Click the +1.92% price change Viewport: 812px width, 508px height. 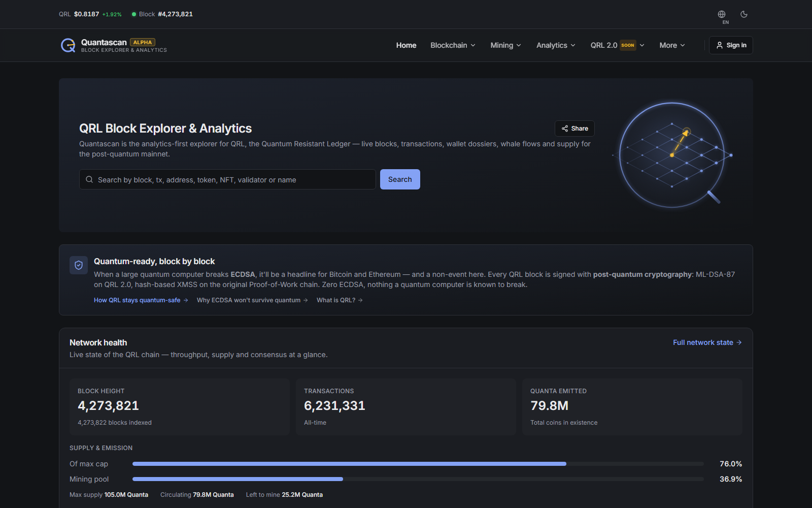[x=112, y=15]
